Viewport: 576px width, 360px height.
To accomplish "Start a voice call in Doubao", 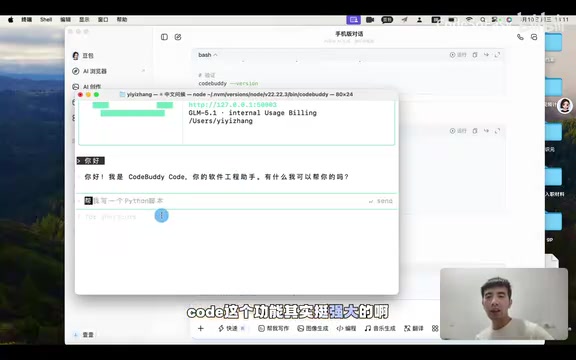I will click(520, 37).
